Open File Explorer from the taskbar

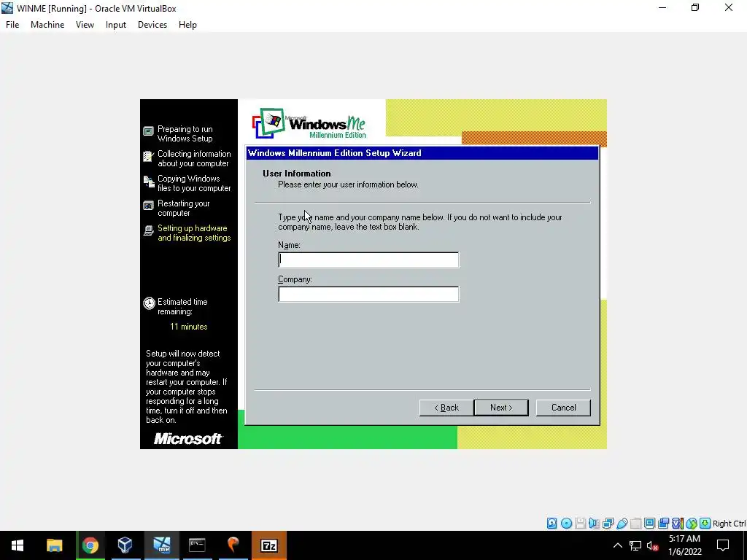tap(54, 545)
